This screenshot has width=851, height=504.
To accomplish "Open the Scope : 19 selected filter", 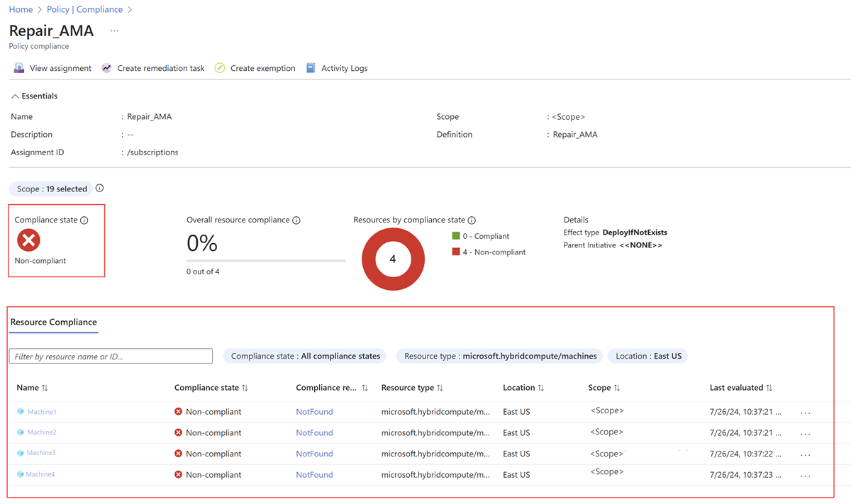I will pyautogui.click(x=52, y=189).
